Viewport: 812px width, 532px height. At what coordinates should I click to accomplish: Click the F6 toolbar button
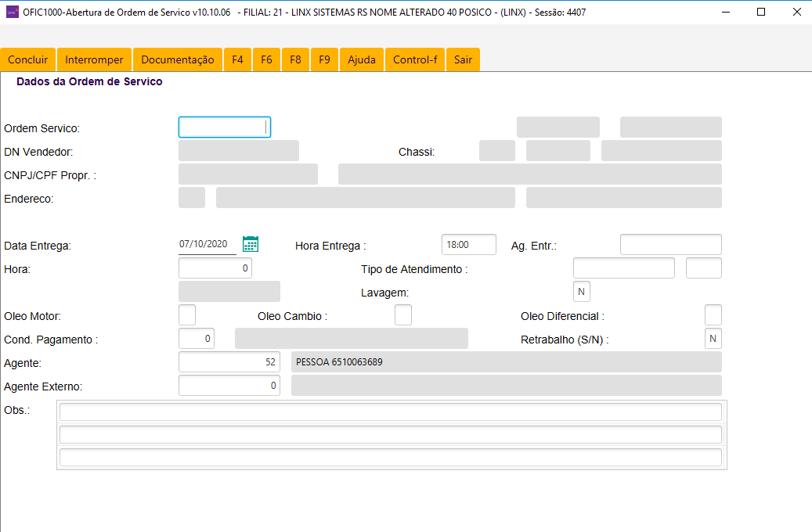(x=267, y=59)
